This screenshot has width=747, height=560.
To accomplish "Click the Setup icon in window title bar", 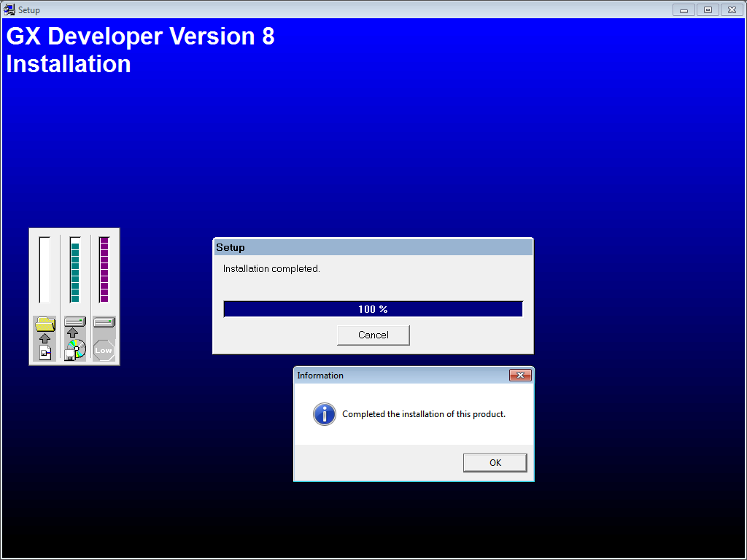I will pyautogui.click(x=9, y=9).
